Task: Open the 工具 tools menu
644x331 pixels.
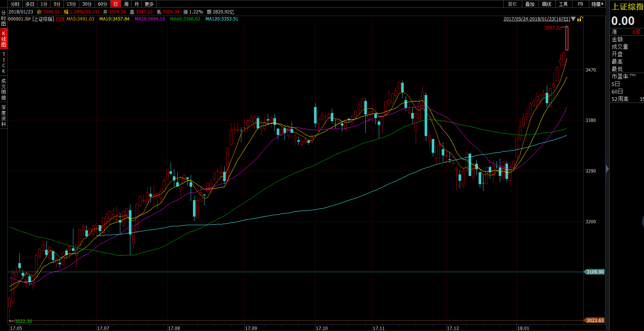Action: (x=563, y=4)
